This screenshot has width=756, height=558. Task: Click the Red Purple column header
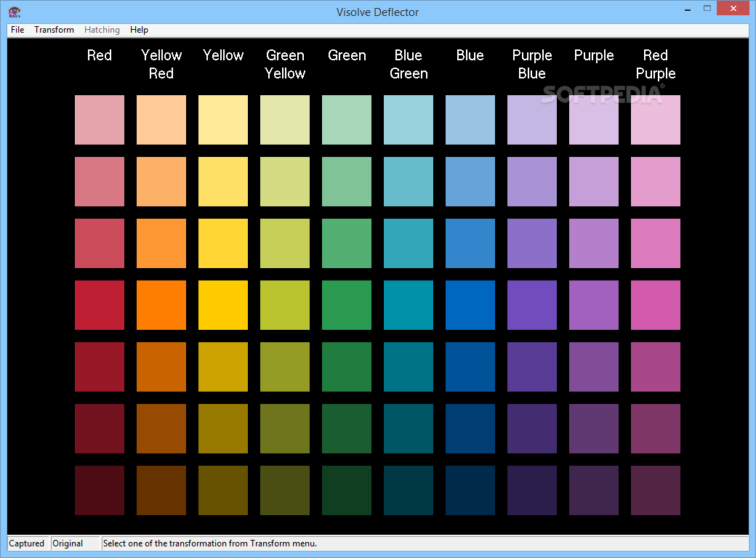[x=656, y=64]
